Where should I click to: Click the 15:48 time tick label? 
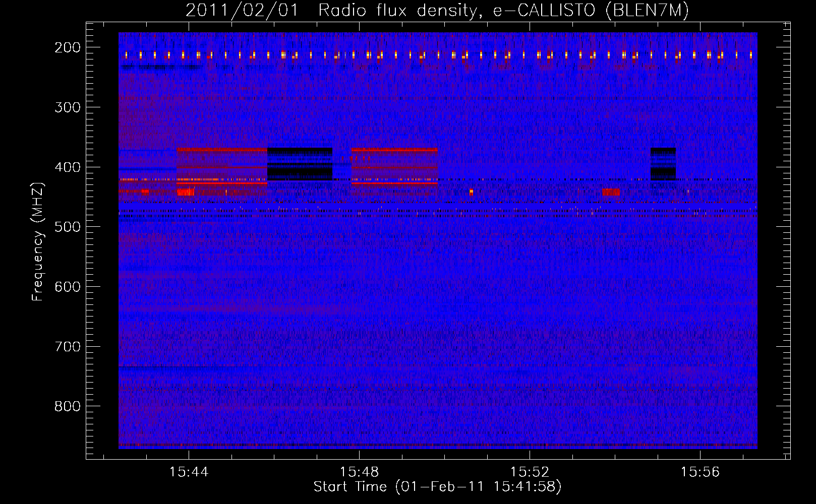pyautogui.click(x=359, y=472)
